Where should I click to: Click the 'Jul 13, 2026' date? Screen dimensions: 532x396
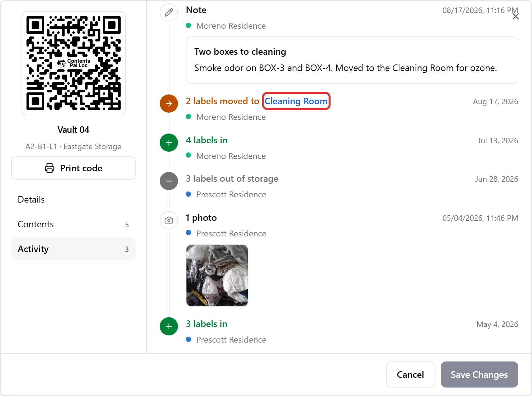[498, 141]
